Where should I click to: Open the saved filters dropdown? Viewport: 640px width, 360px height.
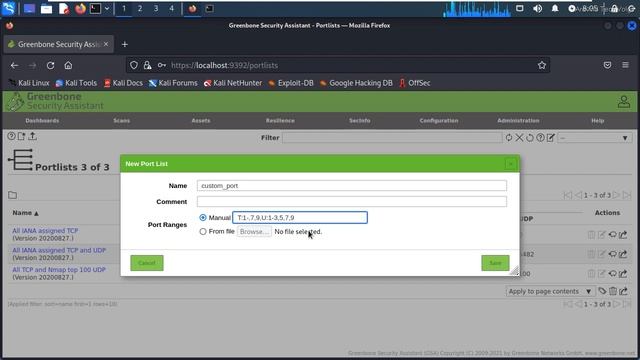595,138
